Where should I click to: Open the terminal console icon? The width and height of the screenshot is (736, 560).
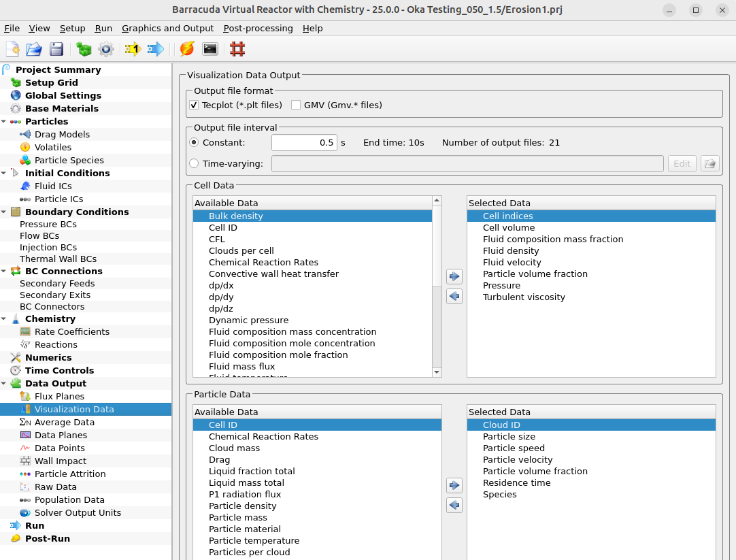coord(210,49)
